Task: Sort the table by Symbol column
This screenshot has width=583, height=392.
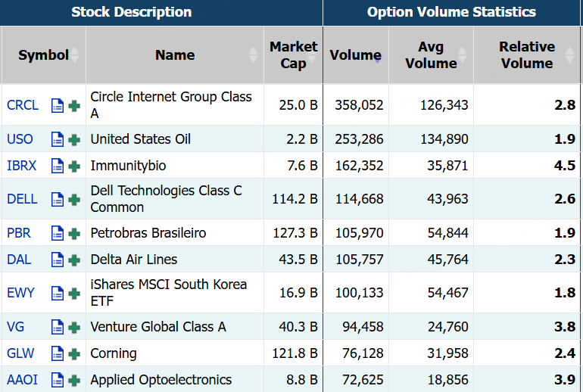Action: 43,55
